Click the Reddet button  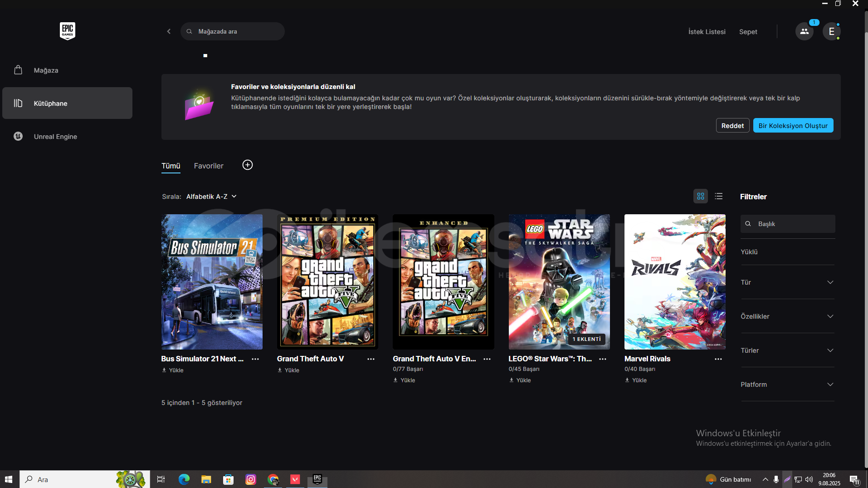point(732,126)
